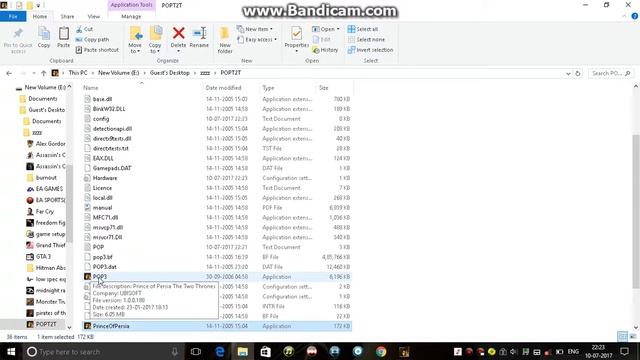Screen dimensions: 640x360
Task: Click Paste shortcut
Action: tap(97, 50)
